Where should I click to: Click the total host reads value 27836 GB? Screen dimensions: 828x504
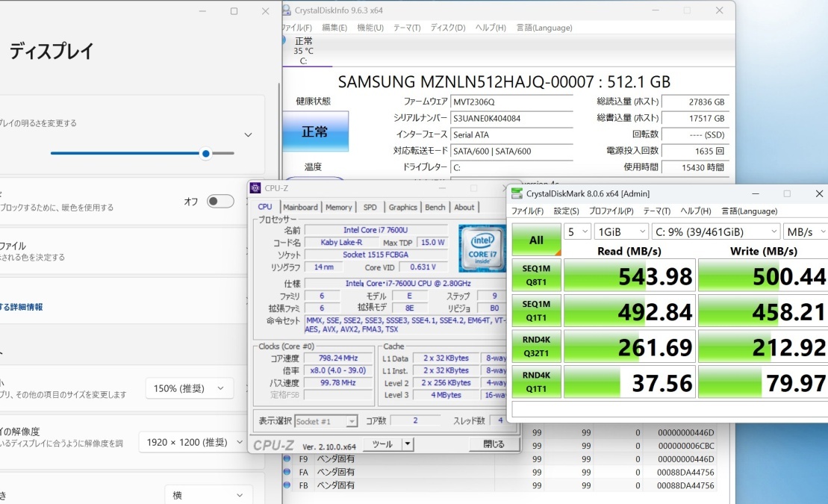[695, 102]
